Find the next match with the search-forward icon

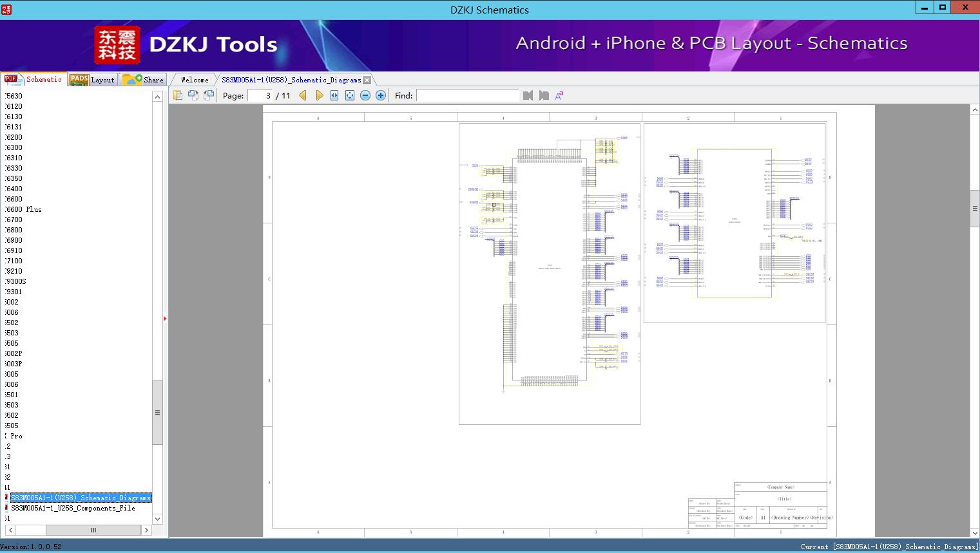coord(544,95)
